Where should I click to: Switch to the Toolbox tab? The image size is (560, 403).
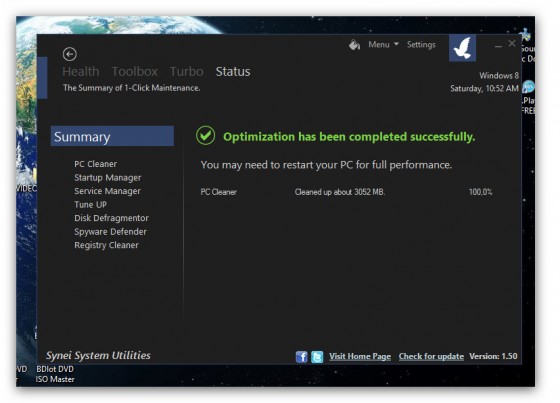tap(135, 71)
